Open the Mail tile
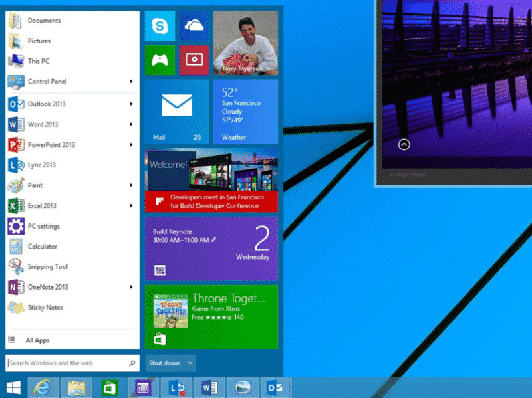 [x=177, y=112]
